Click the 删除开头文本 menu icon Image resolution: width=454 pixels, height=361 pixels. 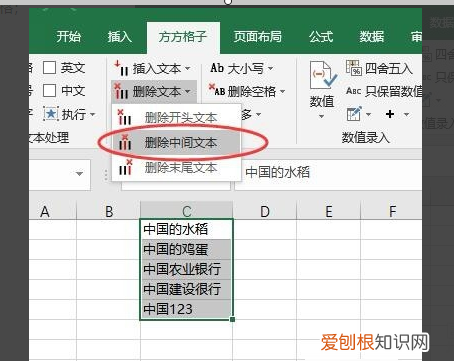(x=124, y=117)
